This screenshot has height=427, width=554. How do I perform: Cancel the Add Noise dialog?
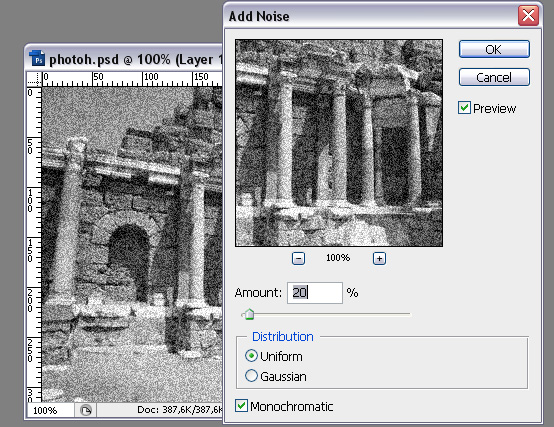[x=494, y=77]
